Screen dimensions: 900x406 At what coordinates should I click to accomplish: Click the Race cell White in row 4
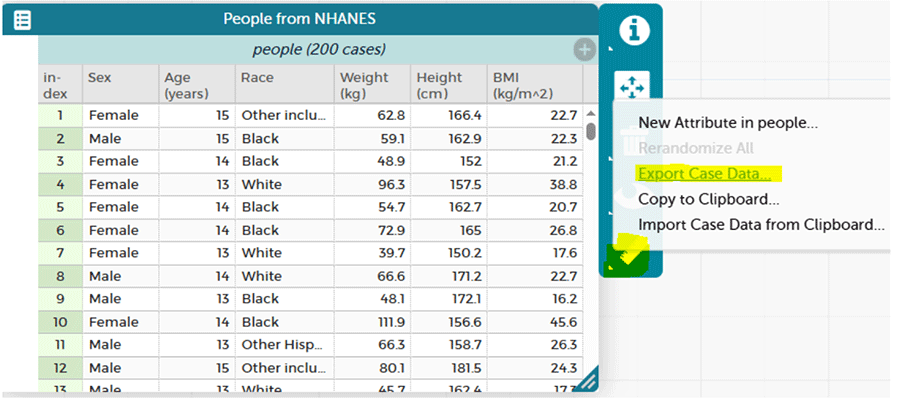(x=285, y=184)
